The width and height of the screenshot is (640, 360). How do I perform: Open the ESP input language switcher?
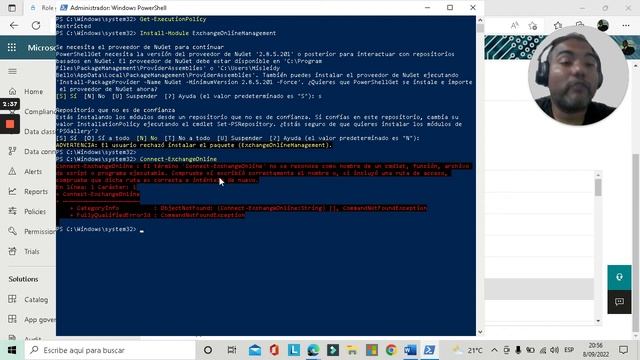pyautogui.click(x=569, y=350)
